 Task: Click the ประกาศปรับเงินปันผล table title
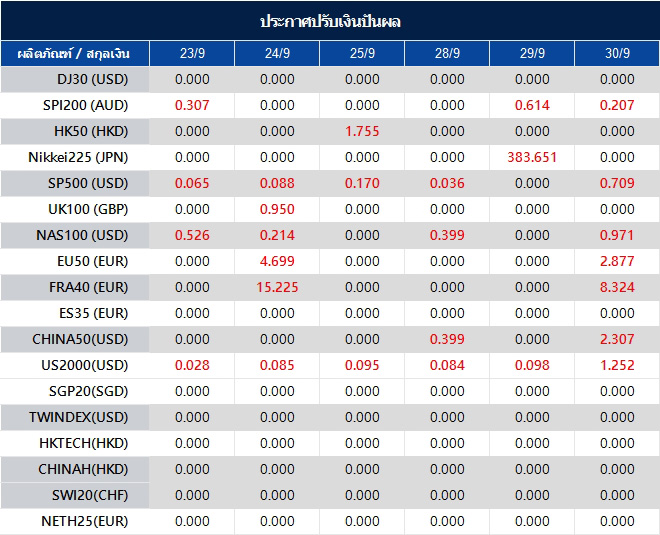(x=330, y=21)
